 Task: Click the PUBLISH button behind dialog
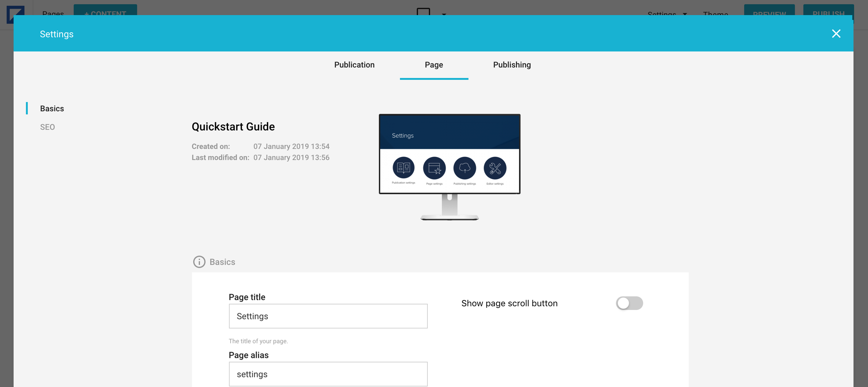[x=828, y=10]
